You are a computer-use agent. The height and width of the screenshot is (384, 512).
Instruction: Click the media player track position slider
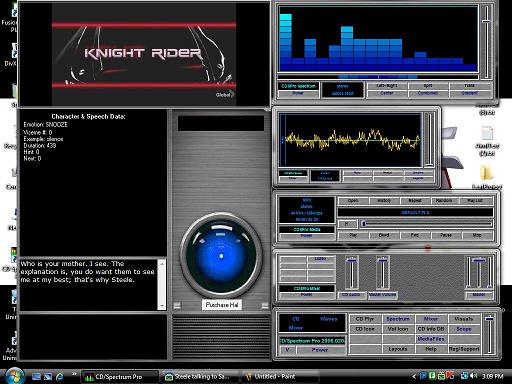click(x=427, y=224)
